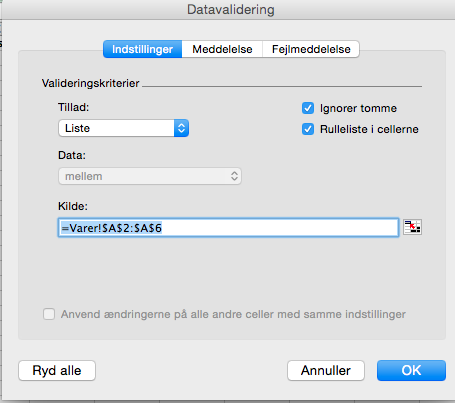This screenshot has height=403, width=455.
Task: Open the Fejlmeddelelse tab
Action: [311, 49]
